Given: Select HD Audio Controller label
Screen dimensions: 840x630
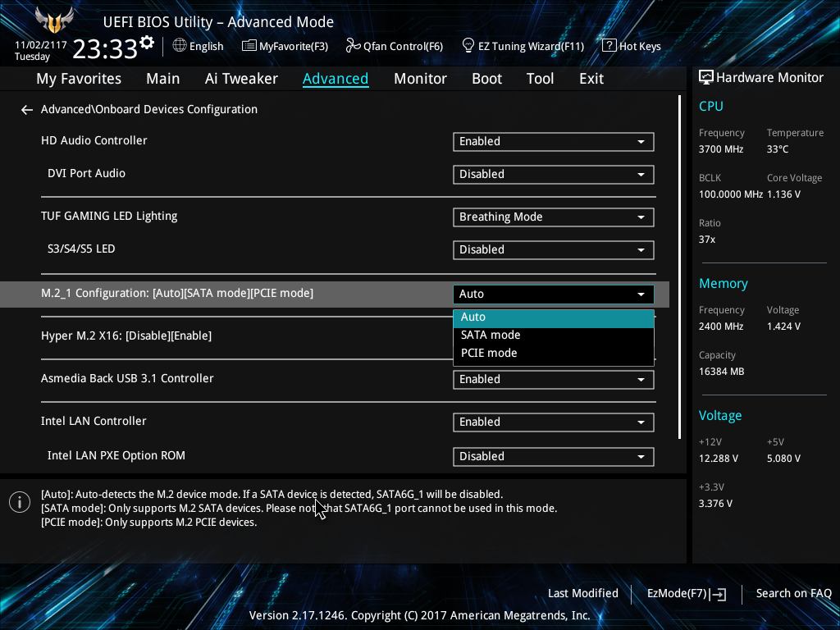Looking at the screenshot, I should point(94,140).
